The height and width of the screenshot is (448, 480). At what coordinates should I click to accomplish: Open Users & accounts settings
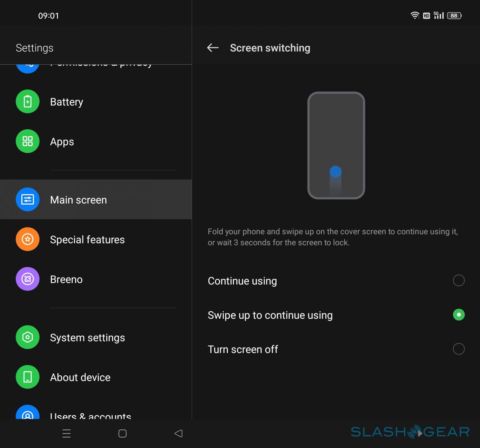click(x=90, y=415)
